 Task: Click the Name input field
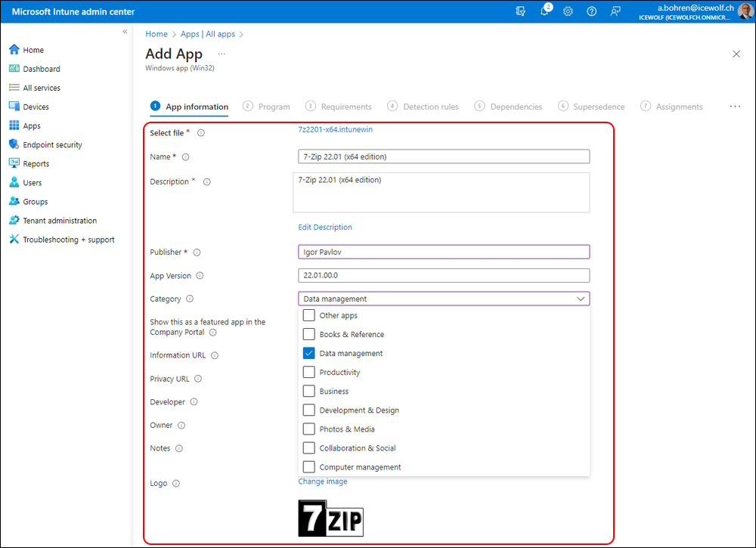444,156
